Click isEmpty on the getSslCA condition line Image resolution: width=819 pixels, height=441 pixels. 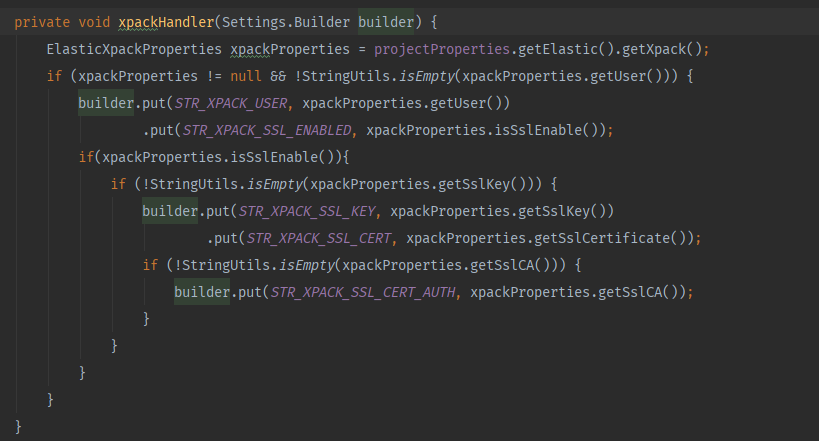click(307, 265)
